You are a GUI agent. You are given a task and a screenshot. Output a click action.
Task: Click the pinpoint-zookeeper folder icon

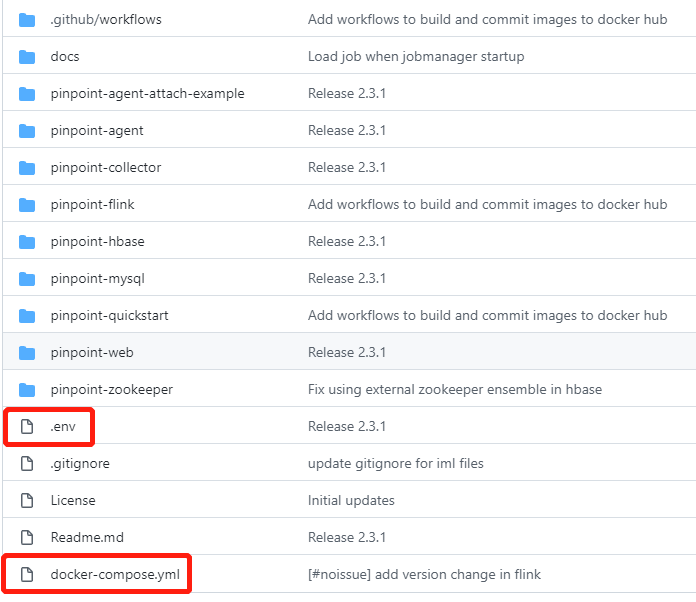tap(27, 390)
